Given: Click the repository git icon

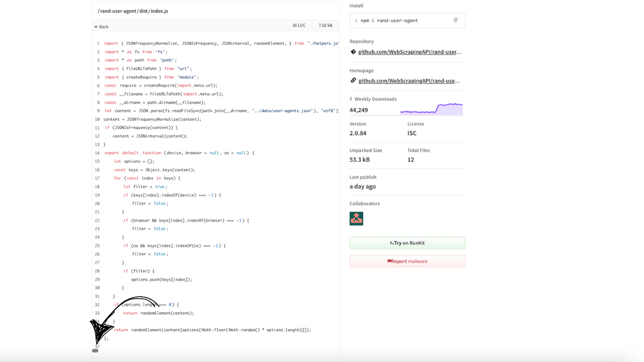Looking at the screenshot, I should [353, 52].
